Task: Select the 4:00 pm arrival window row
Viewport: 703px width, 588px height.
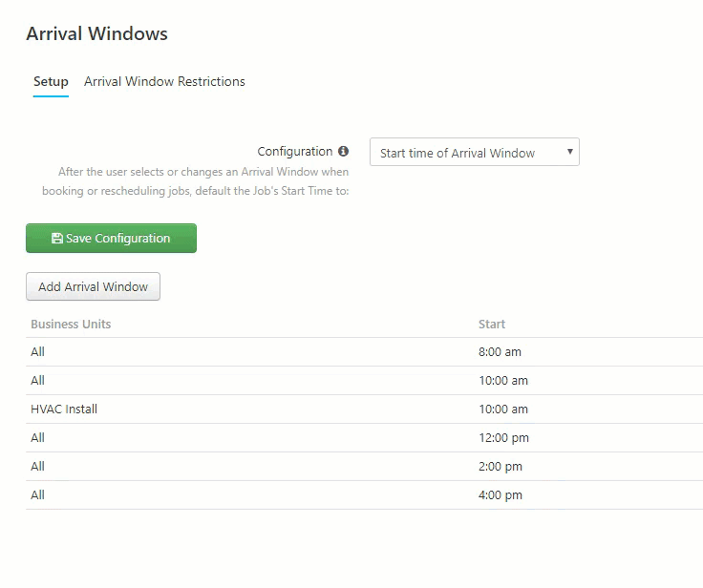Action: [365, 495]
